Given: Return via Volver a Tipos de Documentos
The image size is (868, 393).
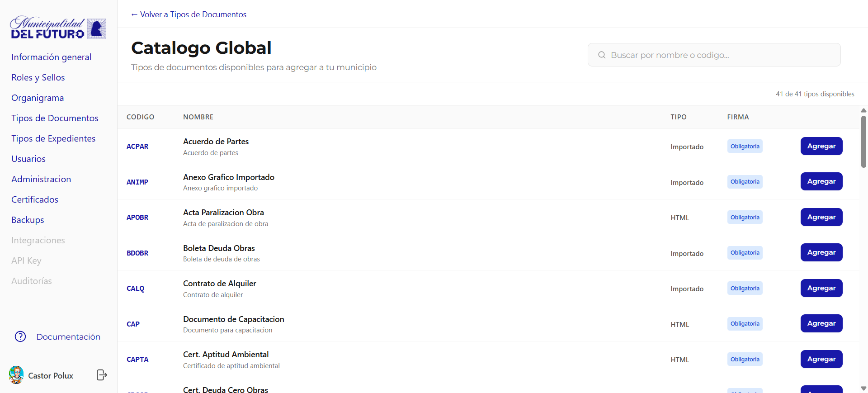Looking at the screenshot, I should tap(189, 14).
